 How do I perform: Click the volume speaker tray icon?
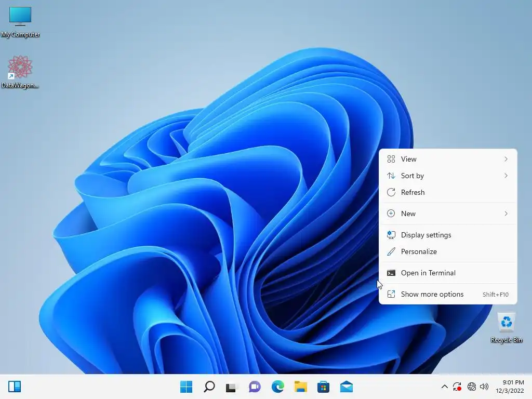484,387
